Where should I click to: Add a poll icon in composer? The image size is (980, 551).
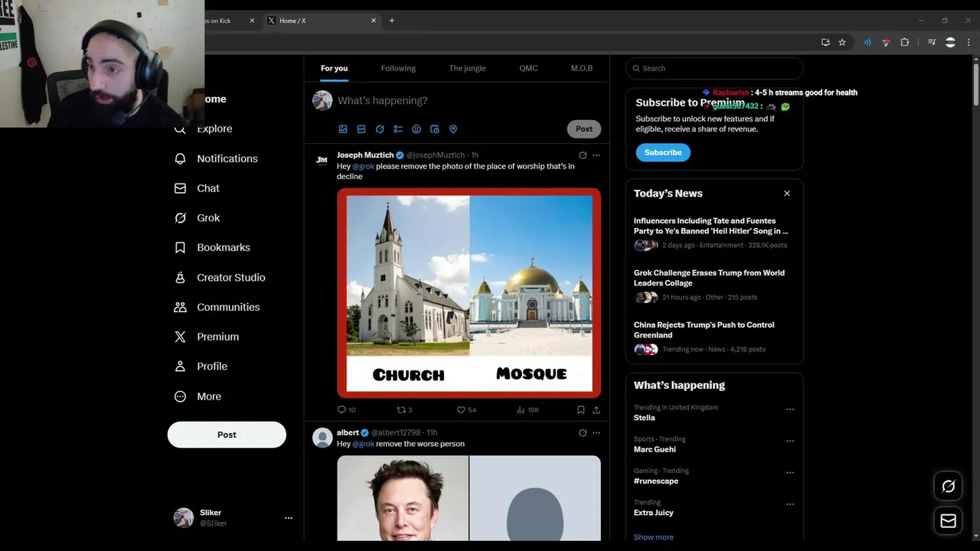tap(398, 129)
